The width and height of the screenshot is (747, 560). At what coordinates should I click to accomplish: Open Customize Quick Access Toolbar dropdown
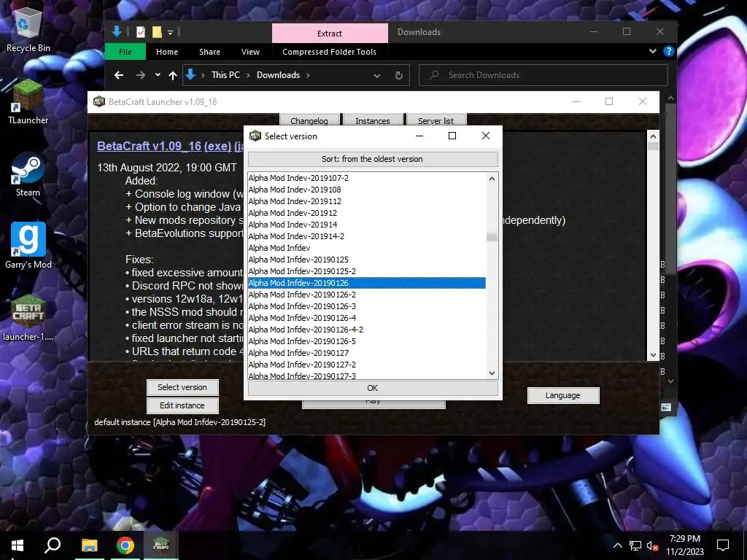tap(170, 32)
